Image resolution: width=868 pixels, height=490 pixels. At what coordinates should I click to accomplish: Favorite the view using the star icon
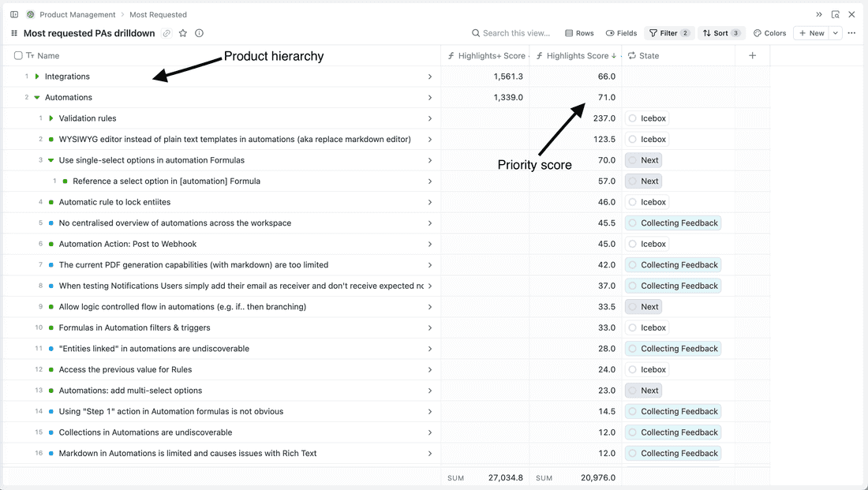pos(182,33)
